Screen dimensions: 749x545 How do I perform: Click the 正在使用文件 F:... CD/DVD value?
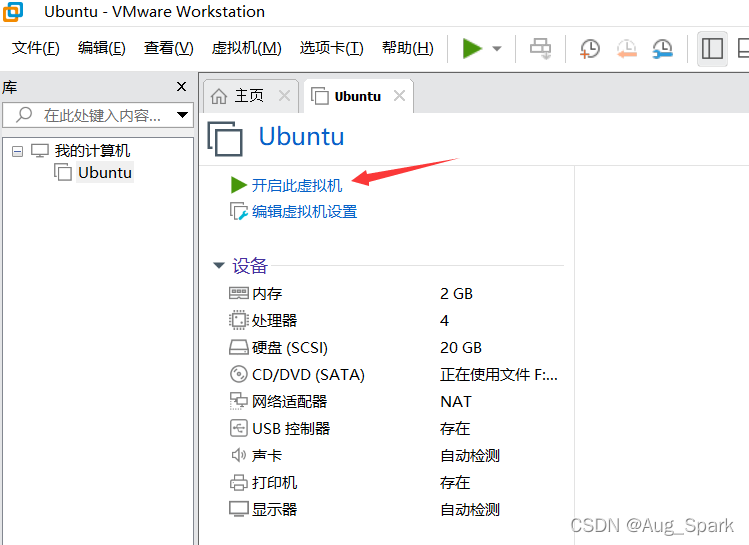tap(499, 374)
